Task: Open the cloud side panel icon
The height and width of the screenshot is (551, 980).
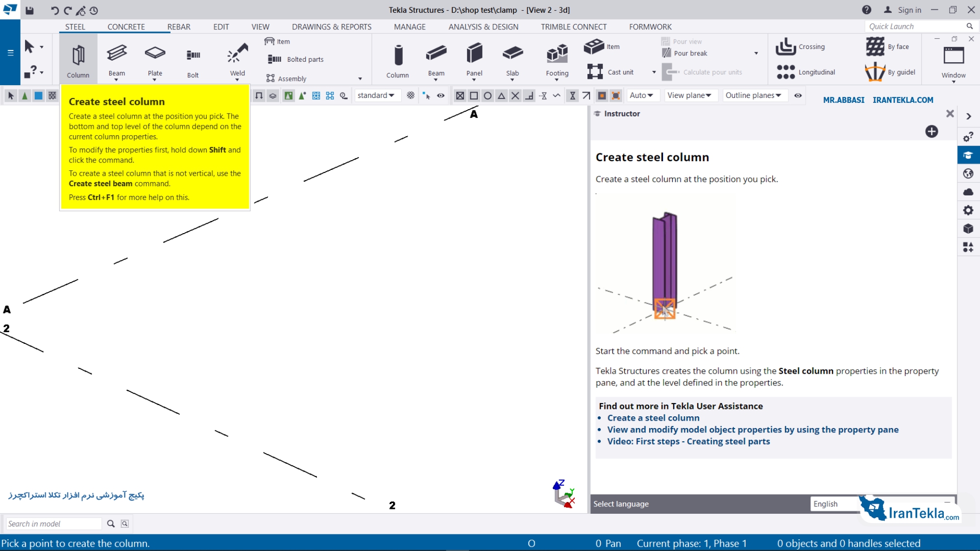Action: coord(968,192)
